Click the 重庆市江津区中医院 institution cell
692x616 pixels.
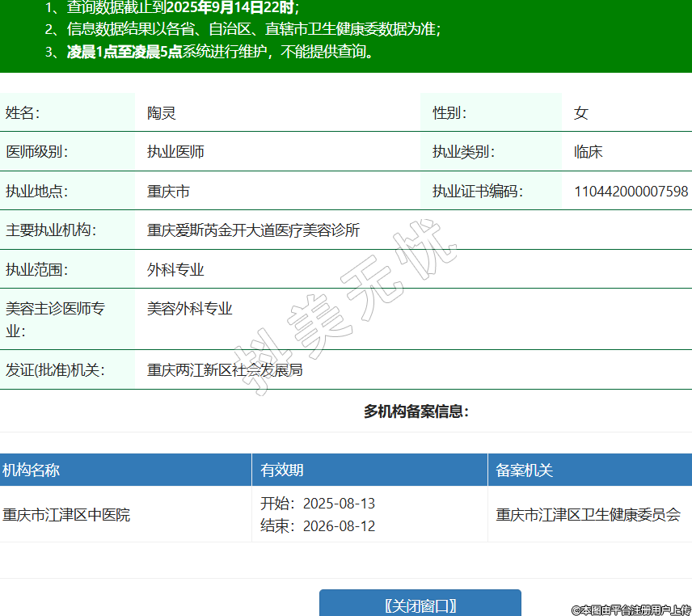pyautogui.click(x=66, y=515)
